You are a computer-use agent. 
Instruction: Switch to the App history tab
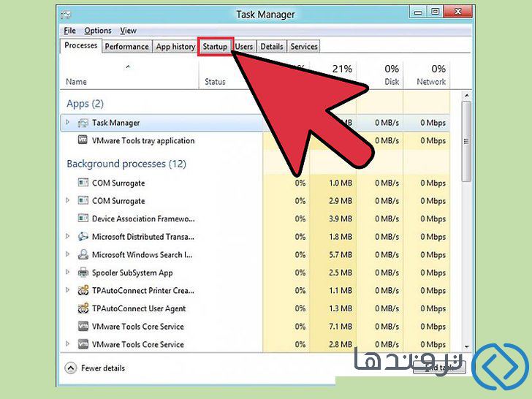[x=175, y=47]
